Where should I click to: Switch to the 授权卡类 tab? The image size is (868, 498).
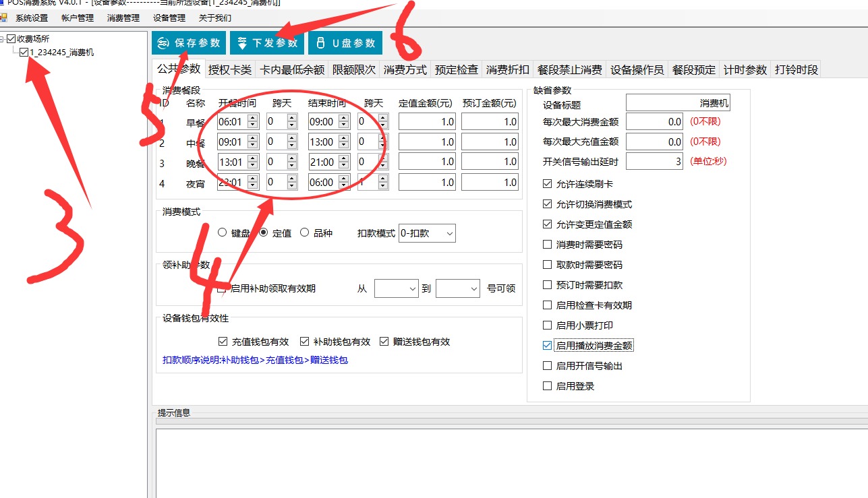(x=229, y=69)
